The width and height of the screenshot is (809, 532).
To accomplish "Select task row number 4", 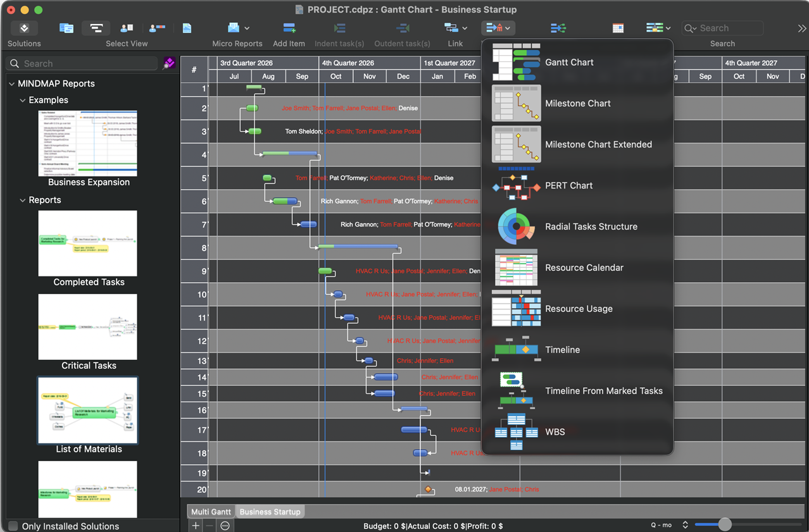I will [194, 155].
